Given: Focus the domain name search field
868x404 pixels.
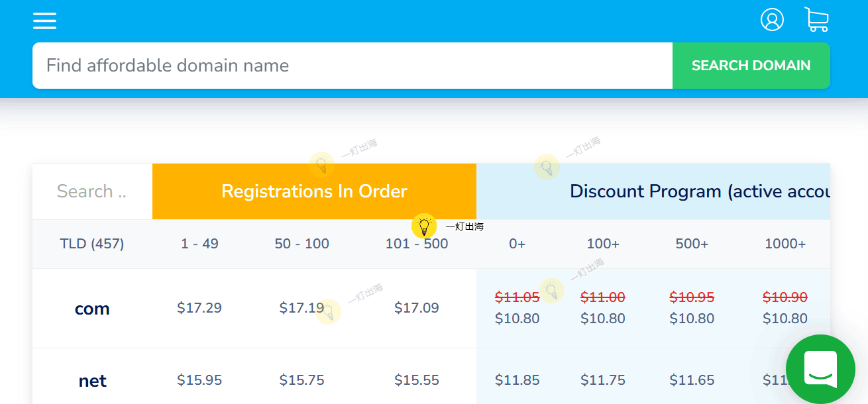Looking at the screenshot, I should pyautogui.click(x=351, y=66).
